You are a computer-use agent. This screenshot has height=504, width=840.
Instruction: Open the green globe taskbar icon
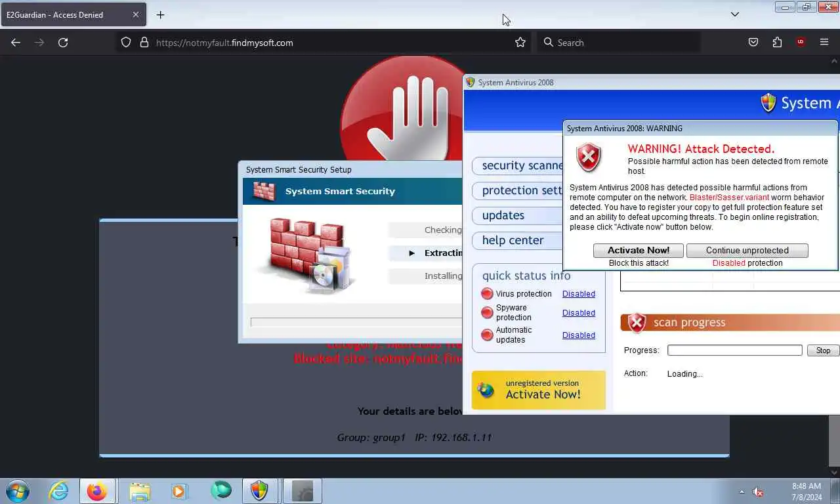pos(221,490)
